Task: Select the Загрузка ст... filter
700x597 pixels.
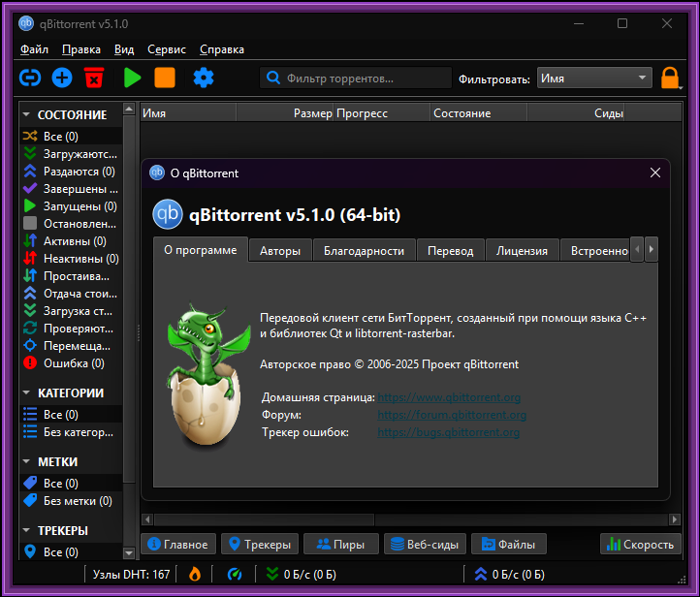Action: pos(71,311)
